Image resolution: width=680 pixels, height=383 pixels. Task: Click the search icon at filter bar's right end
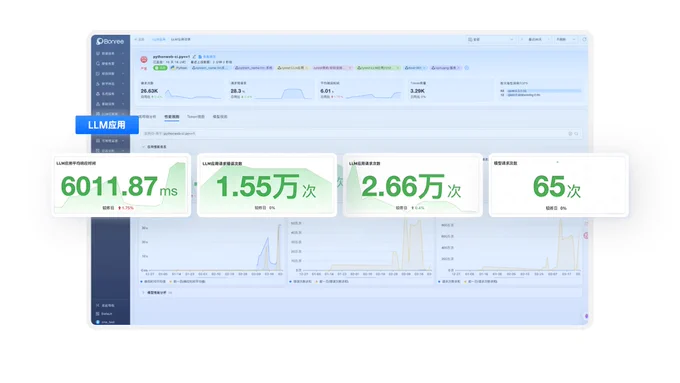click(x=576, y=134)
